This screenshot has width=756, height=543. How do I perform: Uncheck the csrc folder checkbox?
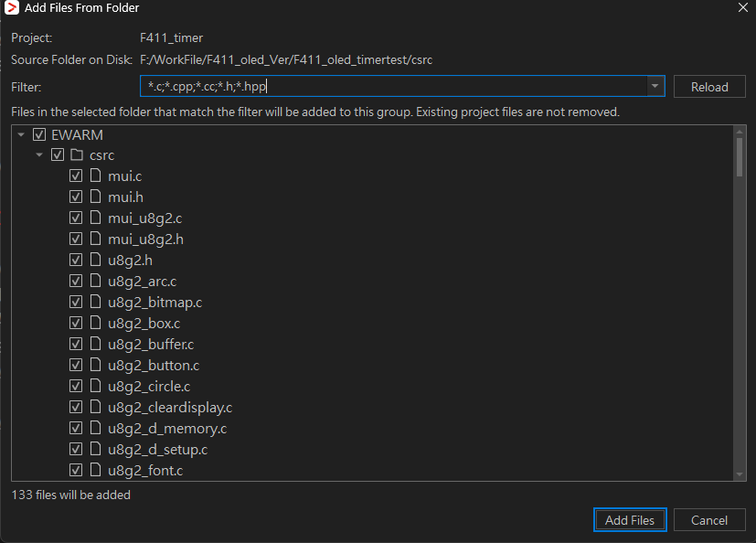point(58,154)
